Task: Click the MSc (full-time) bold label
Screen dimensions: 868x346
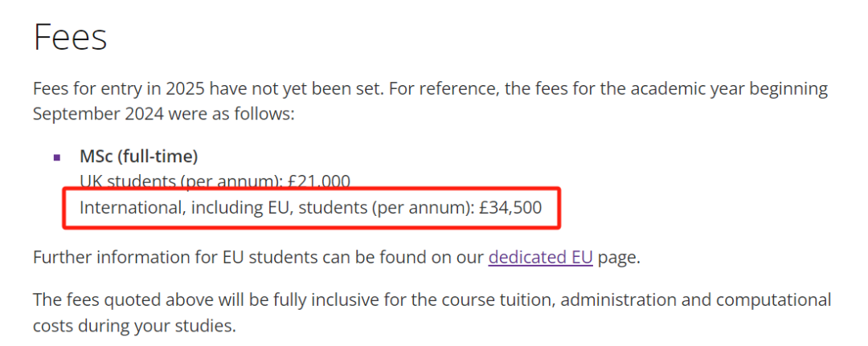Action: click(138, 156)
